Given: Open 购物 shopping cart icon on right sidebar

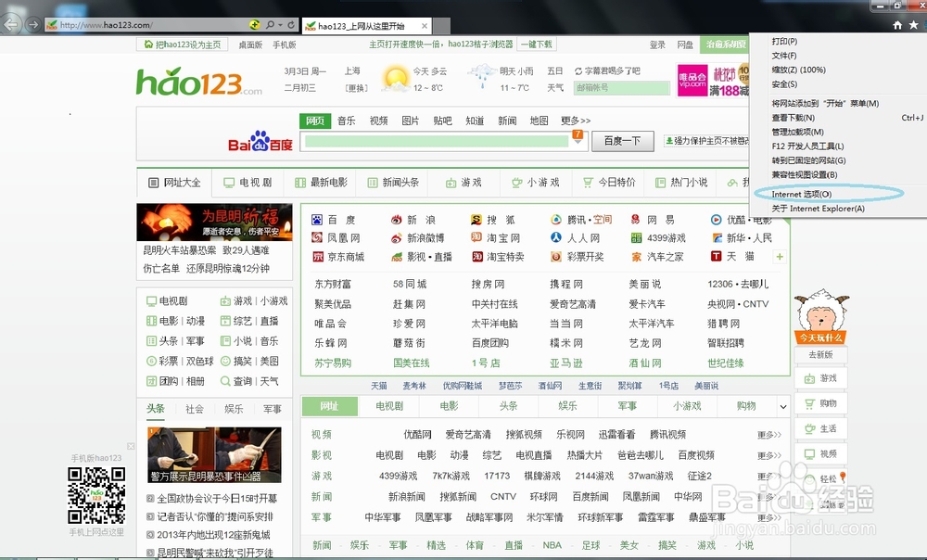Looking at the screenshot, I should [x=809, y=403].
